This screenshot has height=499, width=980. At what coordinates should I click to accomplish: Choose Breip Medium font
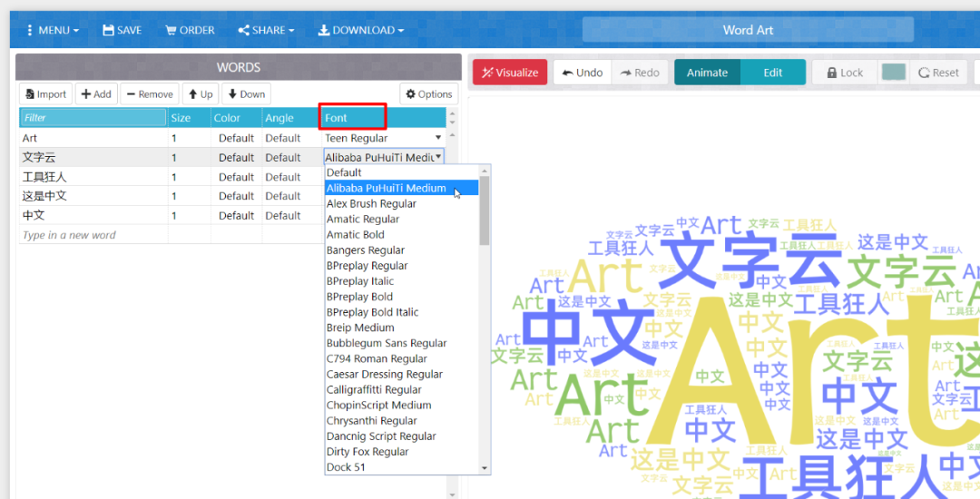tap(402, 328)
